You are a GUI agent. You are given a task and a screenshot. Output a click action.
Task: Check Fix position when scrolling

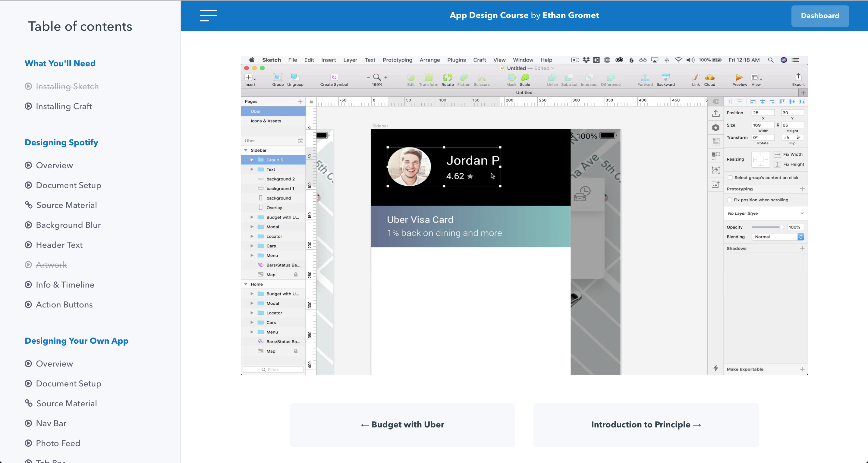click(x=729, y=200)
